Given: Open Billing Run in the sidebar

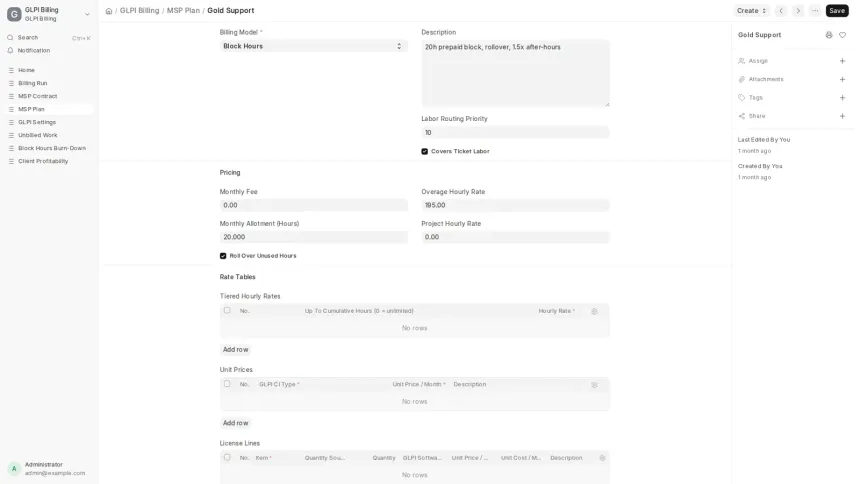Looking at the screenshot, I should pyautogui.click(x=49, y=83).
